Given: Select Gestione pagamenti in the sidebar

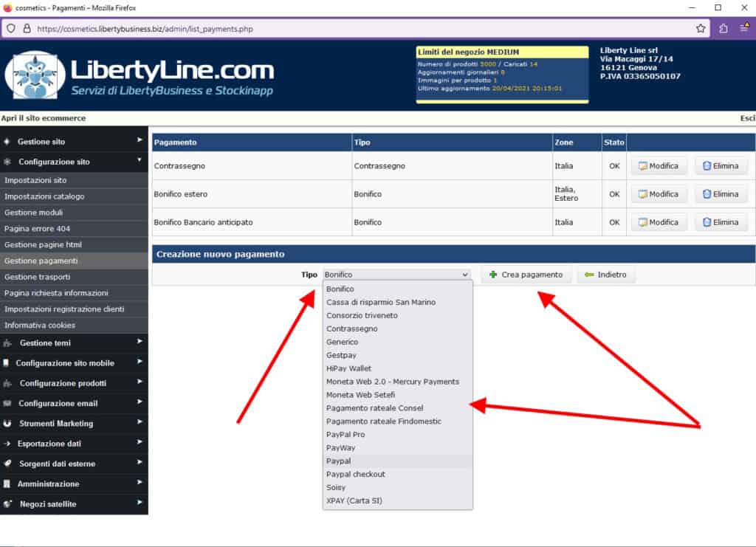Looking at the screenshot, I should point(75,261).
